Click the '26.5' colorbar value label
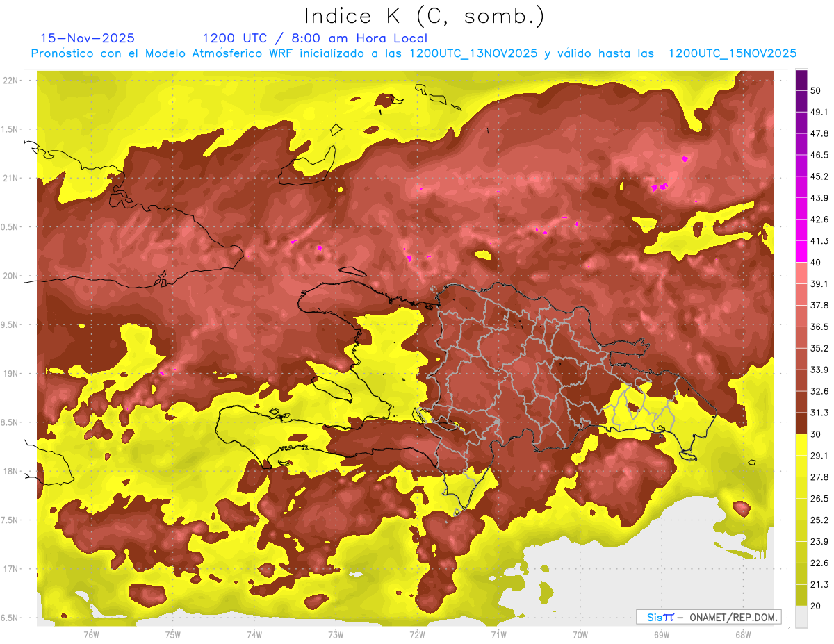The height and width of the screenshot is (644, 834). click(819, 499)
